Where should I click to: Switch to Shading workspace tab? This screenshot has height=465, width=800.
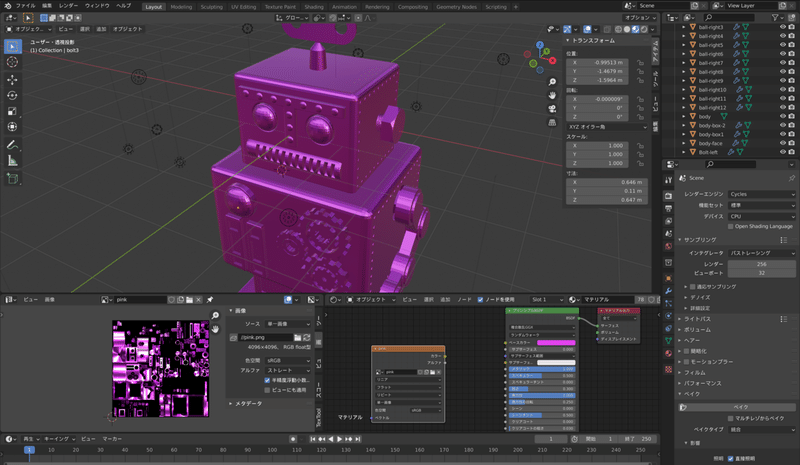pos(314,7)
